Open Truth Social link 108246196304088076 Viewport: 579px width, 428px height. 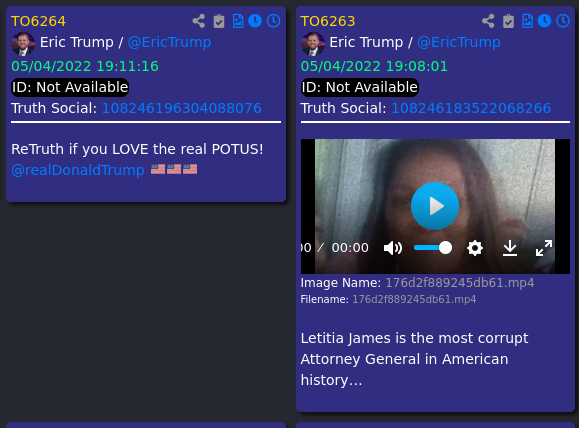click(x=182, y=108)
